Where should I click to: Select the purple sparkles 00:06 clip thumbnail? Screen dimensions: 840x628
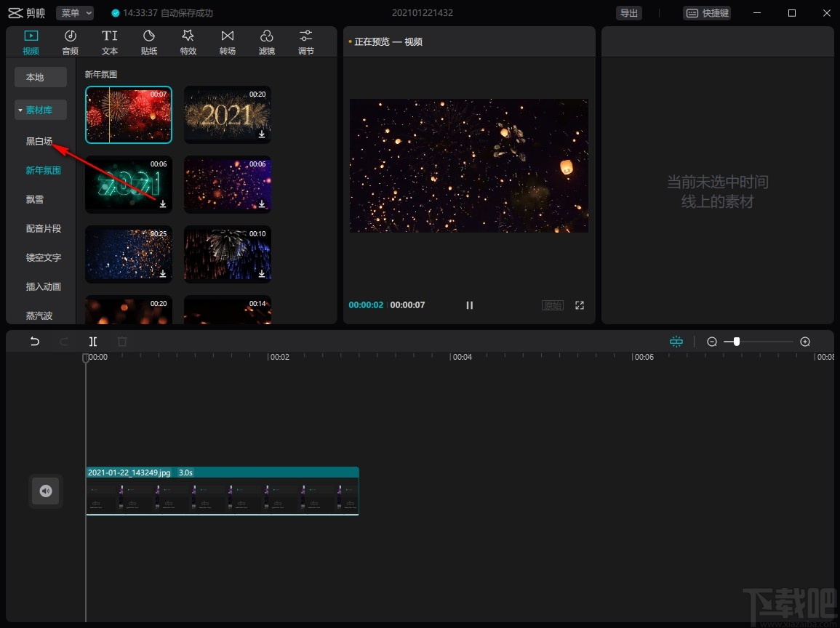228,184
